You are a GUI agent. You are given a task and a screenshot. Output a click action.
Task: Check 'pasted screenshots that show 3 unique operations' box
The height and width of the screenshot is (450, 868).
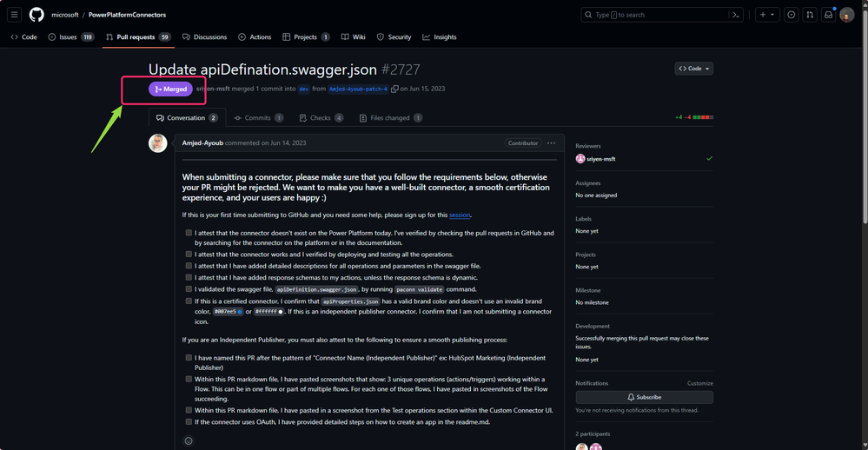pyautogui.click(x=189, y=379)
